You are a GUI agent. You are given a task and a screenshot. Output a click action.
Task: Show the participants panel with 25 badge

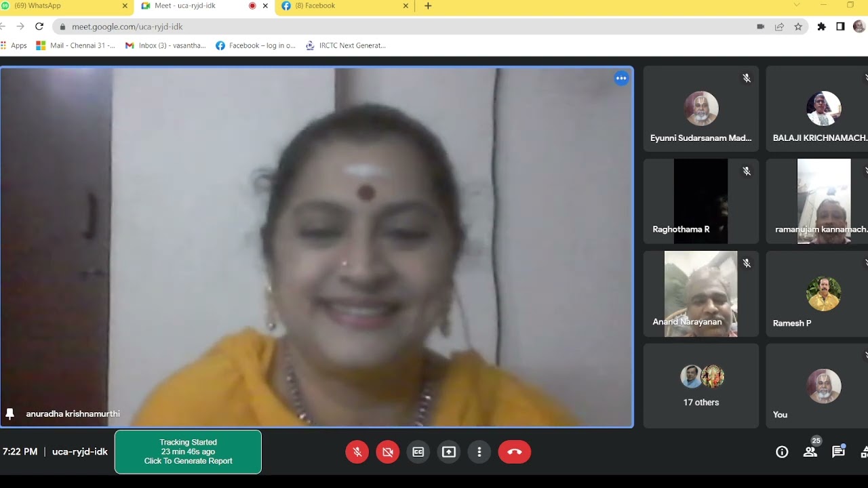tap(810, 452)
